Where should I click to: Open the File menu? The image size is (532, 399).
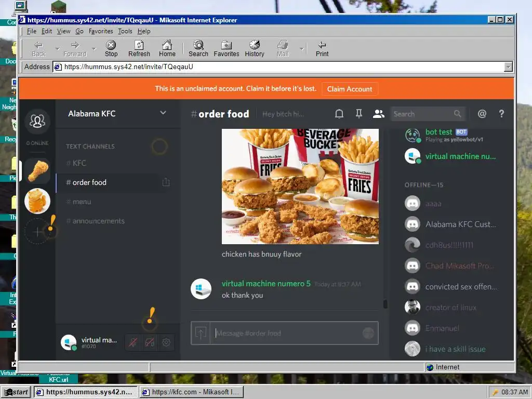(x=32, y=31)
